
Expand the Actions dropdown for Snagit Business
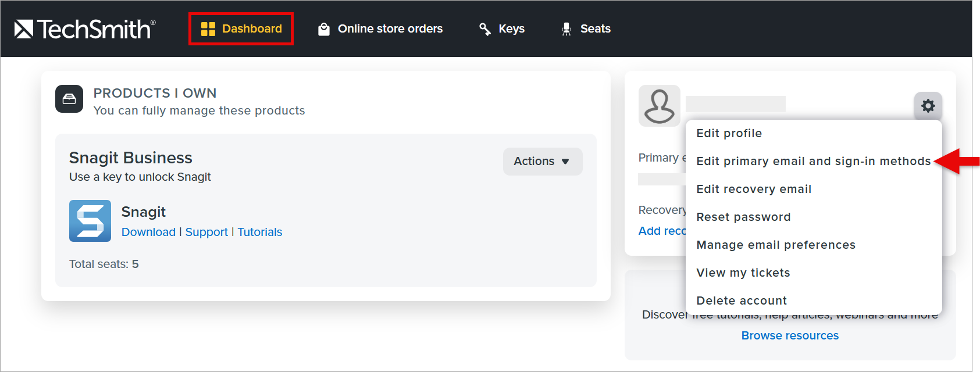pos(543,162)
